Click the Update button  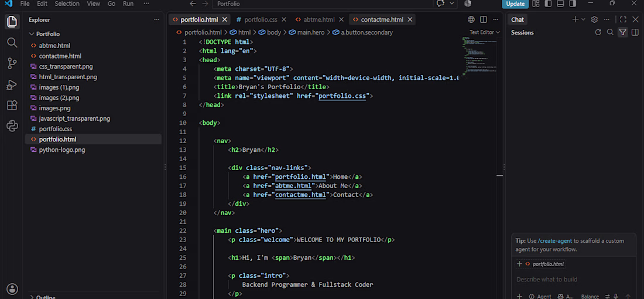(x=515, y=4)
